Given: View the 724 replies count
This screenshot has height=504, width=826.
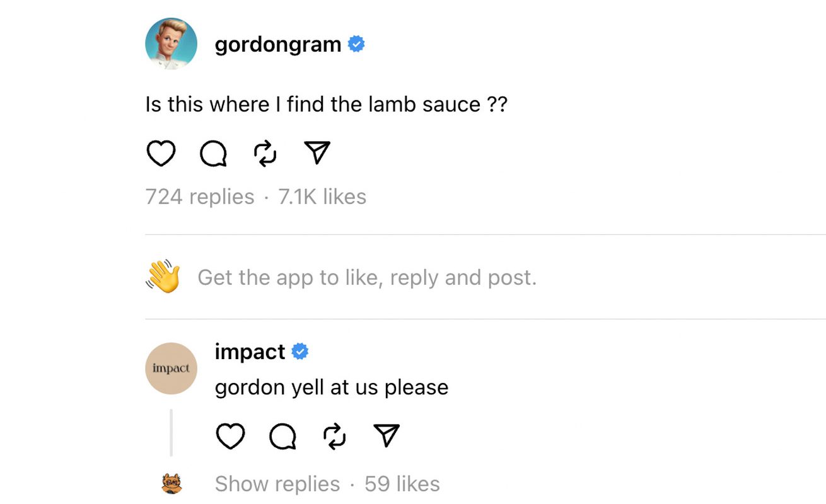Looking at the screenshot, I should click(200, 197).
